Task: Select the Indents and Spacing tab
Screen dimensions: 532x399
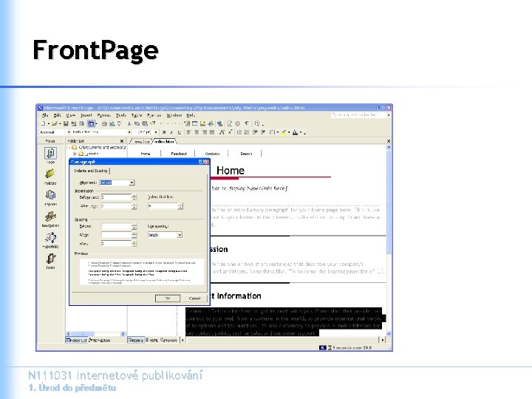Action: pyautogui.click(x=91, y=171)
